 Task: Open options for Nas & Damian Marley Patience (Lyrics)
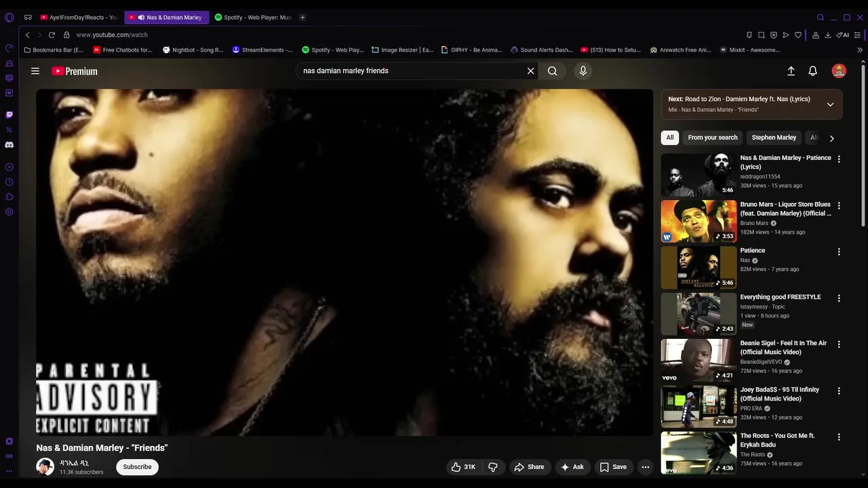tap(839, 159)
